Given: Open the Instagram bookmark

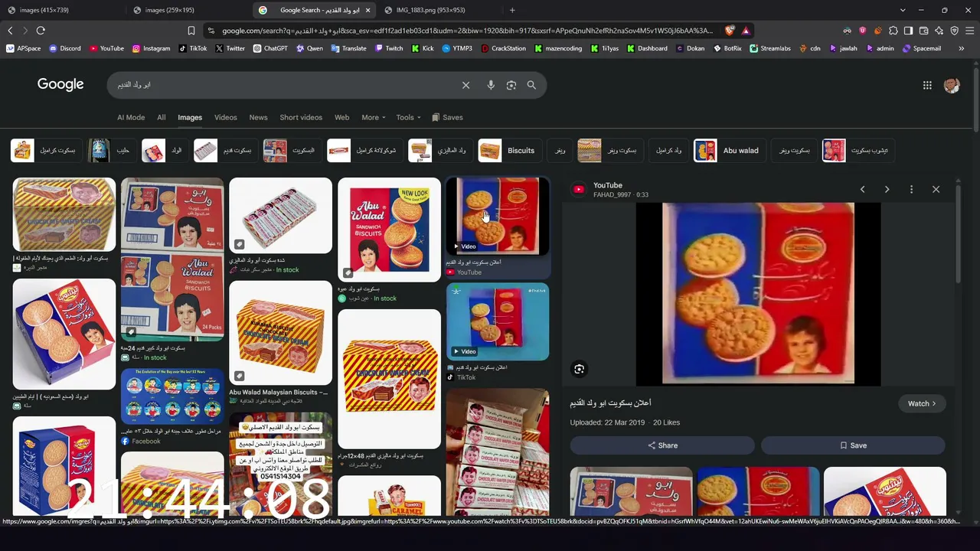Looking at the screenshot, I should (151, 48).
